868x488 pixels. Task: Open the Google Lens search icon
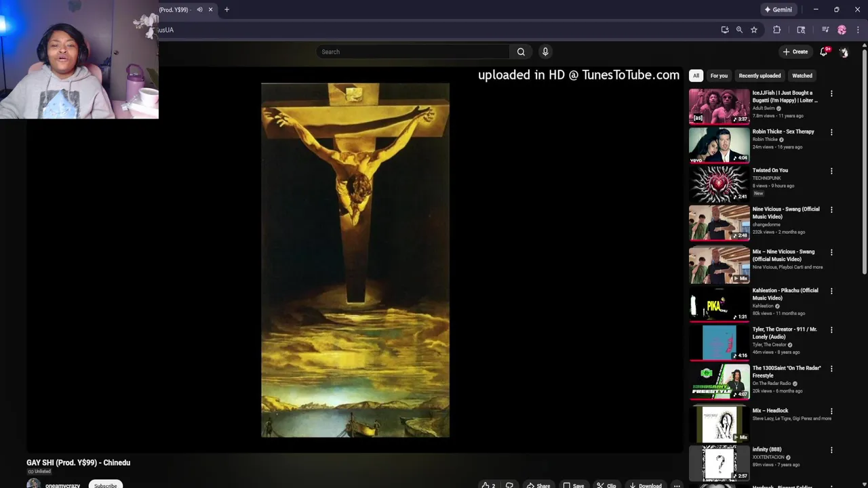pos(801,30)
